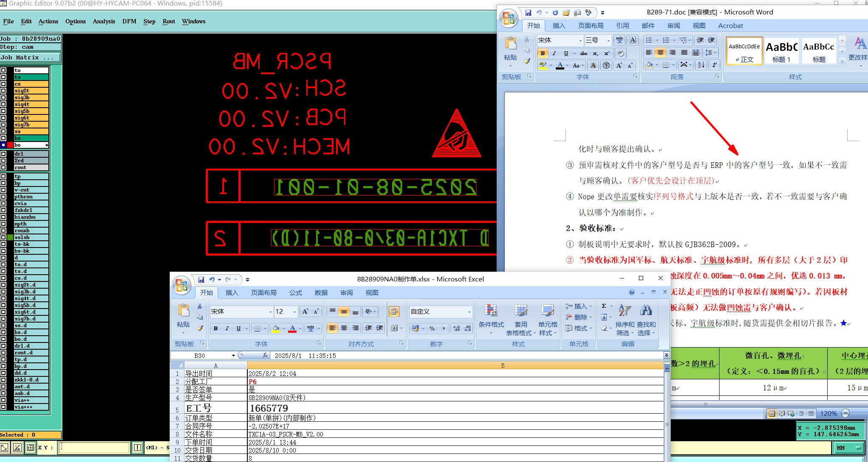Open the Word font size dropdown 三号
This screenshot has height=462, width=868.
point(608,40)
